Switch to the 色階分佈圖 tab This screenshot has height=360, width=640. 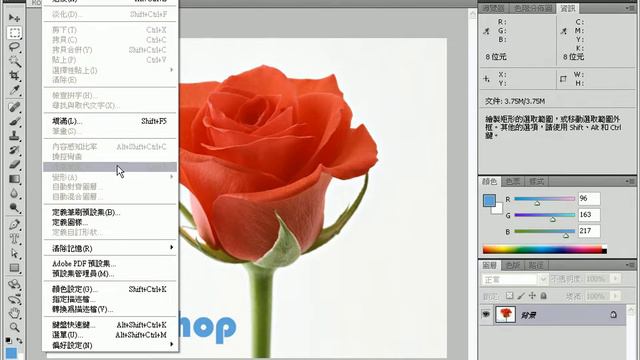click(x=532, y=8)
